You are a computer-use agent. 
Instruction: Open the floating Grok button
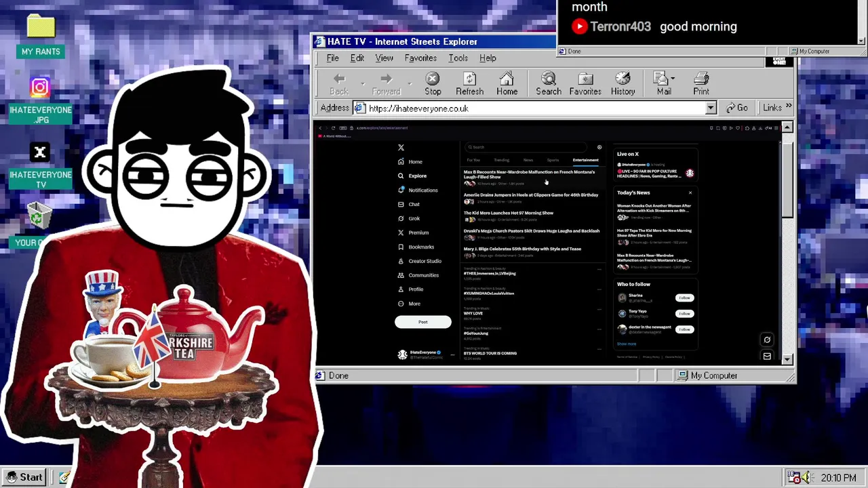[x=767, y=340]
